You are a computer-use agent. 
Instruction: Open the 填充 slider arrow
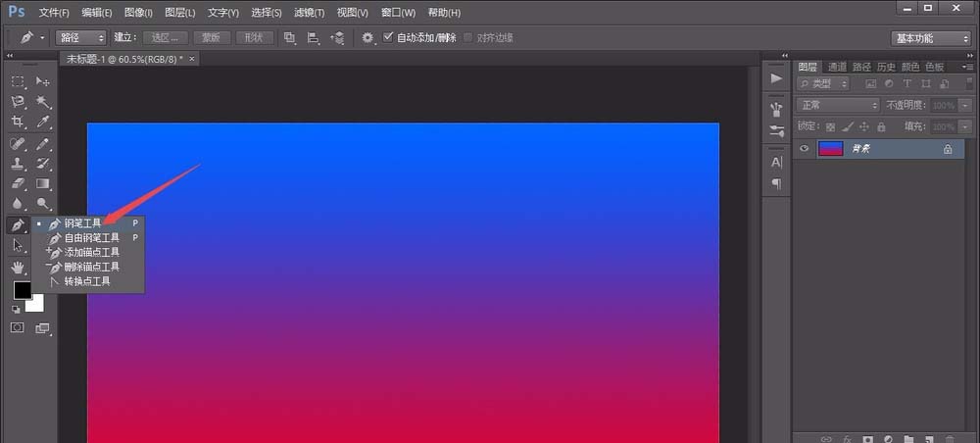coord(967,126)
